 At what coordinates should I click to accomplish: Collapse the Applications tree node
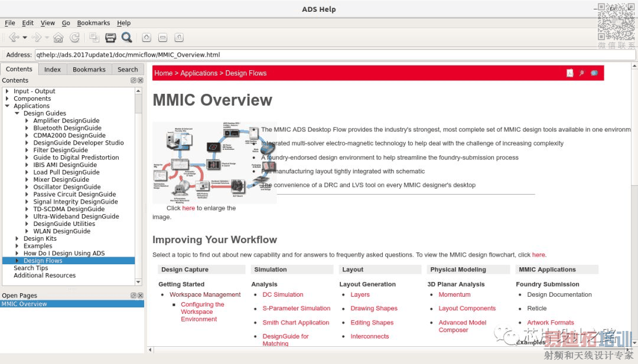tap(7, 106)
